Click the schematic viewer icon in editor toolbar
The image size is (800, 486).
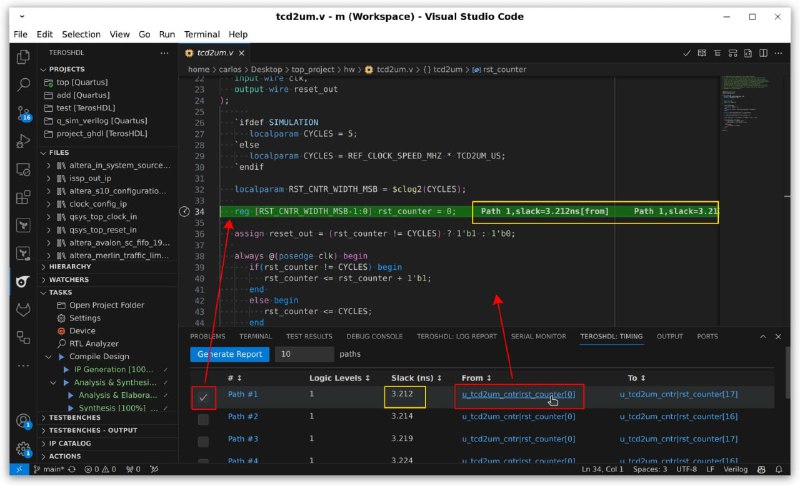pos(733,53)
